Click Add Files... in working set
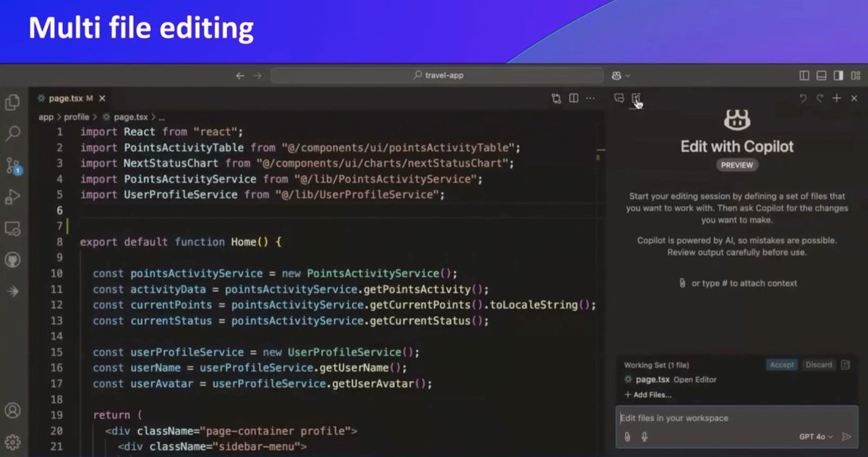This screenshot has height=457, width=868. [648, 395]
